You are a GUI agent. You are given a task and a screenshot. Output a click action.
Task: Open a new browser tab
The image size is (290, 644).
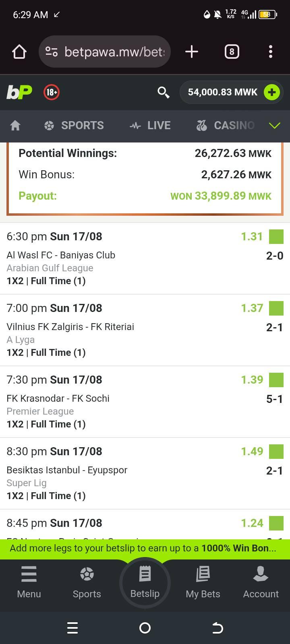point(192,52)
